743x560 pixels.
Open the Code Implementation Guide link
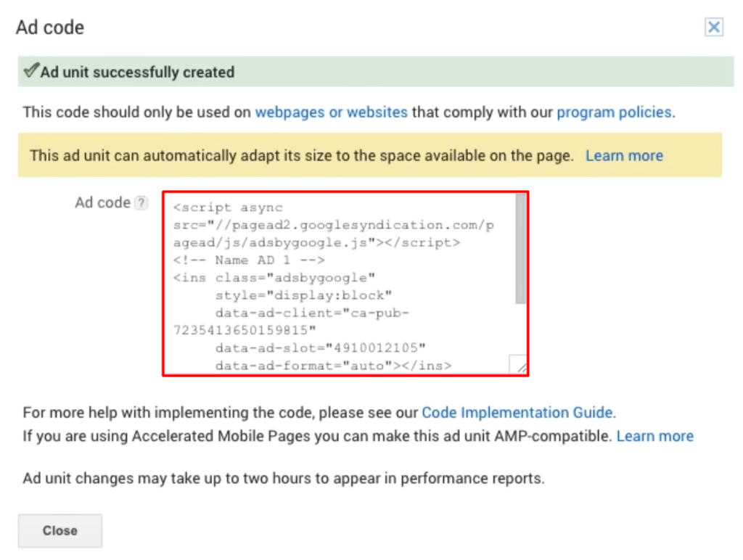pyautogui.click(x=518, y=412)
